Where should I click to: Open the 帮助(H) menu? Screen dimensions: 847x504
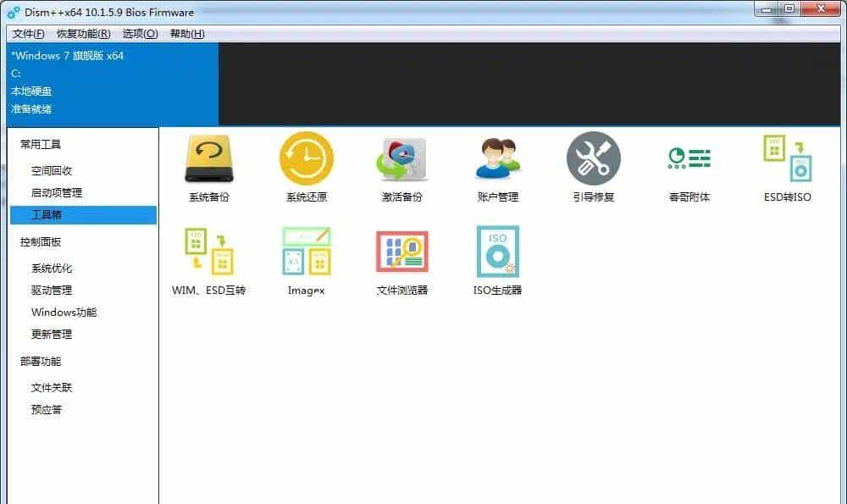pos(187,34)
